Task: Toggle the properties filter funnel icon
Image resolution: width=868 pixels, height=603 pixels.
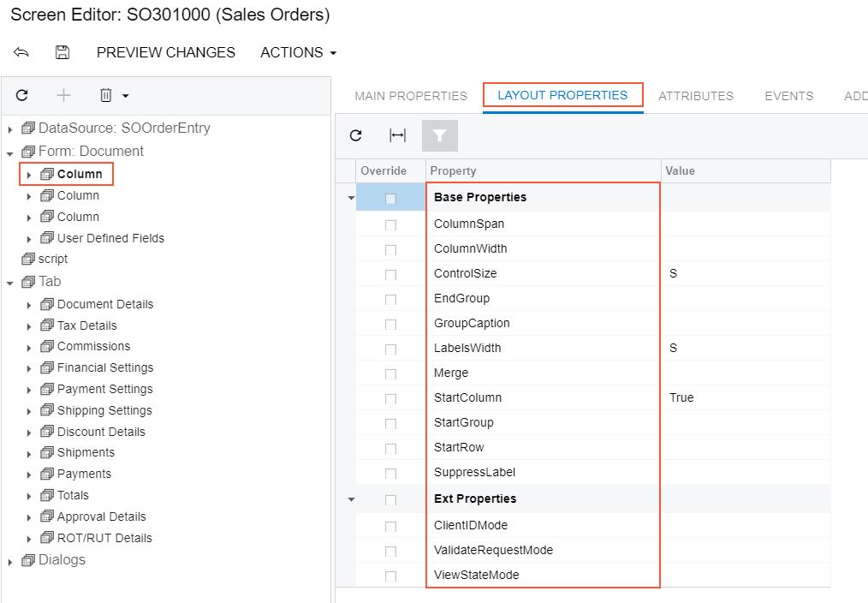Action: pyautogui.click(x=439, y=135)
